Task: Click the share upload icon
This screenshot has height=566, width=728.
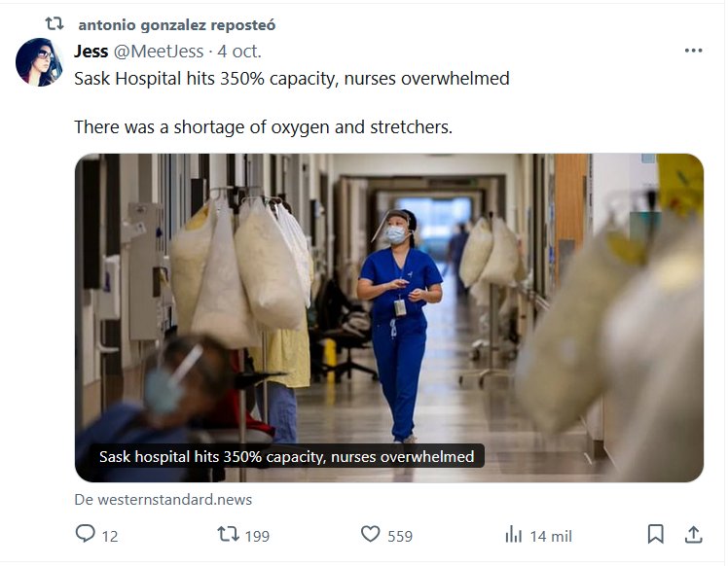Action: tap(693, 534)
